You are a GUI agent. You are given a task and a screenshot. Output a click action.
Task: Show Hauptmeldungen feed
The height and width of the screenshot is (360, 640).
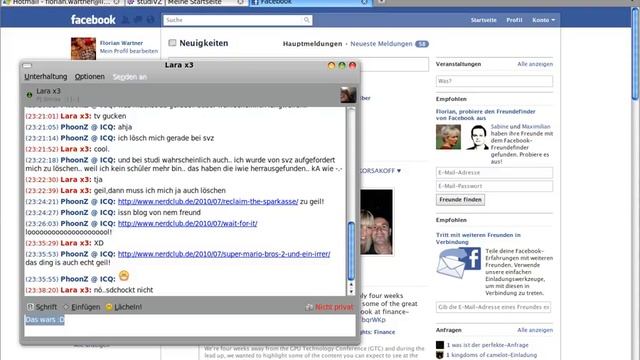[x=312, y=44]
